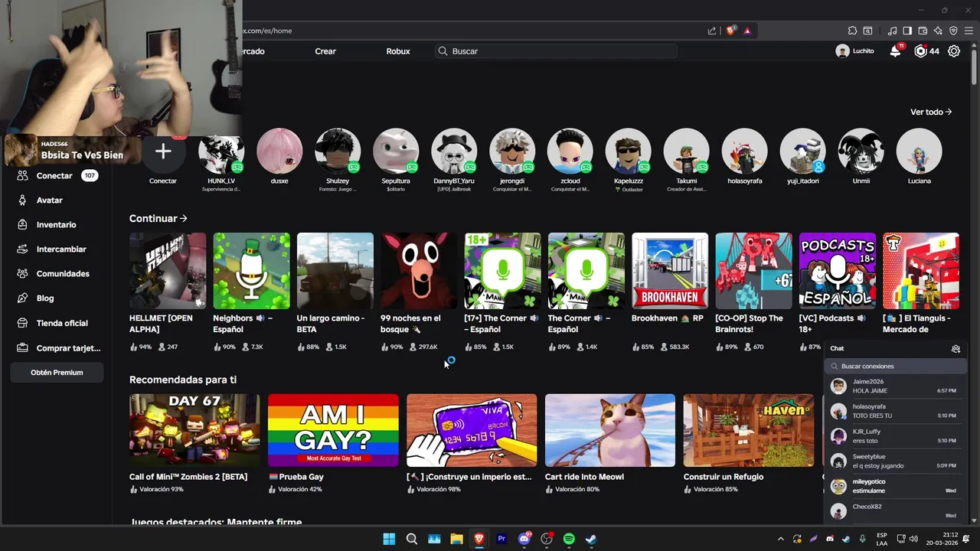Screen dimensions: 980x551
Task: Open the Brave playlist music note icon
Action: point(892,31)
